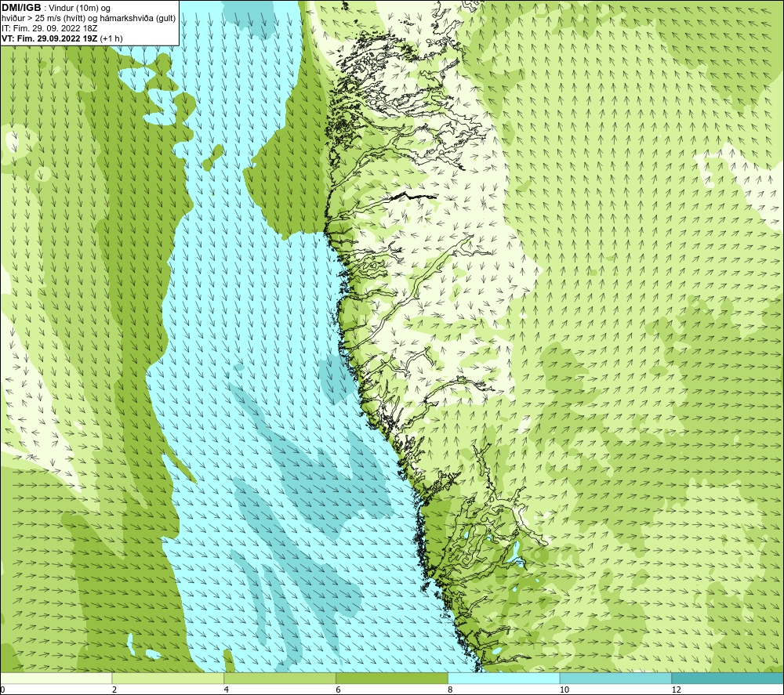Click the 4–6 m/s medium green legend swatch
Viewport: 784px width, 695px height.
tap(280, 679)
